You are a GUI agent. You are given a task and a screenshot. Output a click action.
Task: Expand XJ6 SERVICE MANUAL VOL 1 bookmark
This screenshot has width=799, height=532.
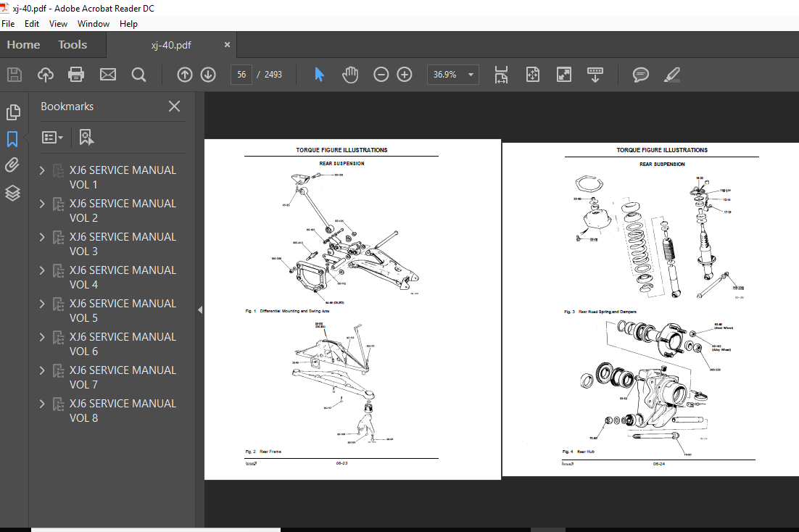coord(42,170)
